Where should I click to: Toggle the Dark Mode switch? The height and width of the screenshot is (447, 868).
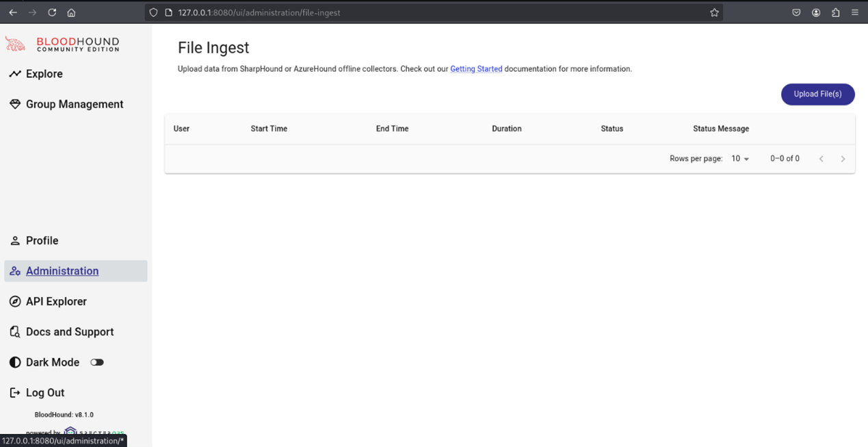point(97,362)
